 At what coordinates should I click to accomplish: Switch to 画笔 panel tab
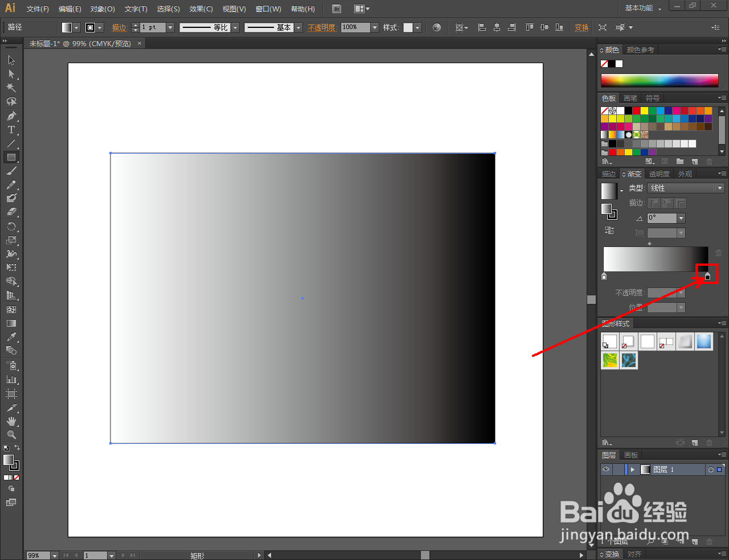[630, 98]
